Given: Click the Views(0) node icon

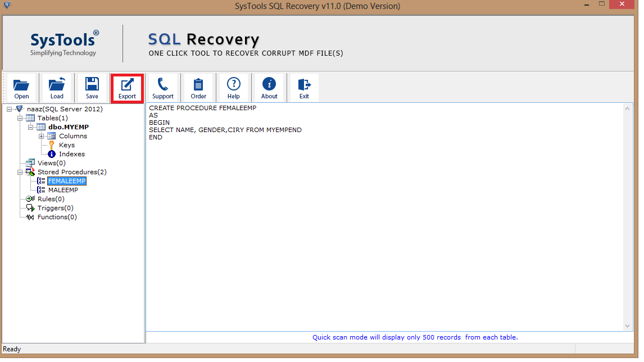Looking at the screenshot, I should pos(30,163).
